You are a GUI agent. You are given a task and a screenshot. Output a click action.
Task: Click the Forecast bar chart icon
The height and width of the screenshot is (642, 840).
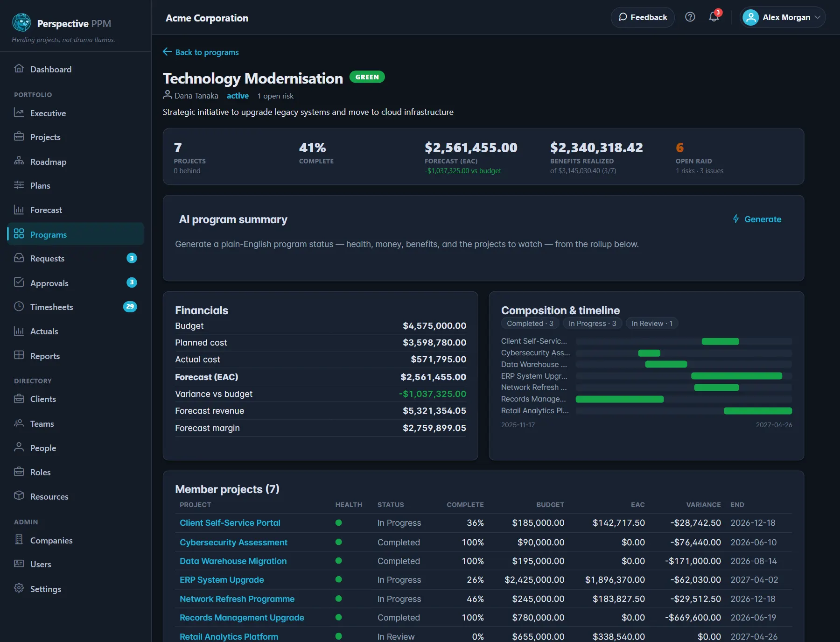[19, 210]
